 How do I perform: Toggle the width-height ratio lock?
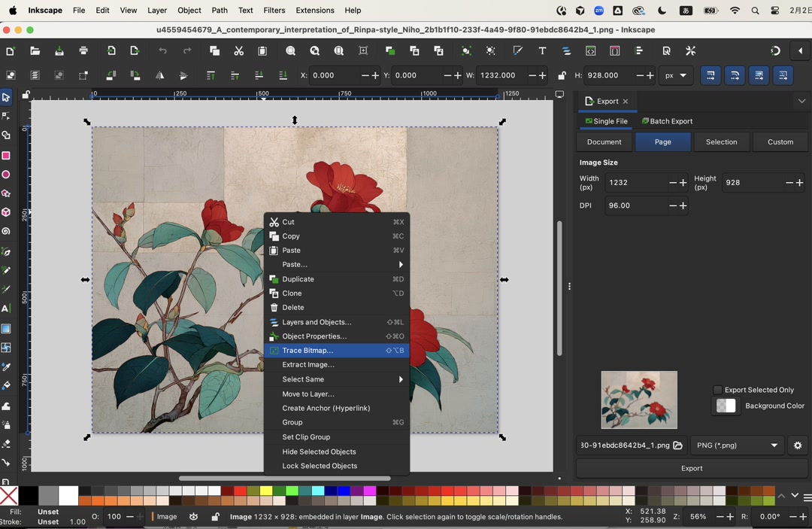point(562,76)
